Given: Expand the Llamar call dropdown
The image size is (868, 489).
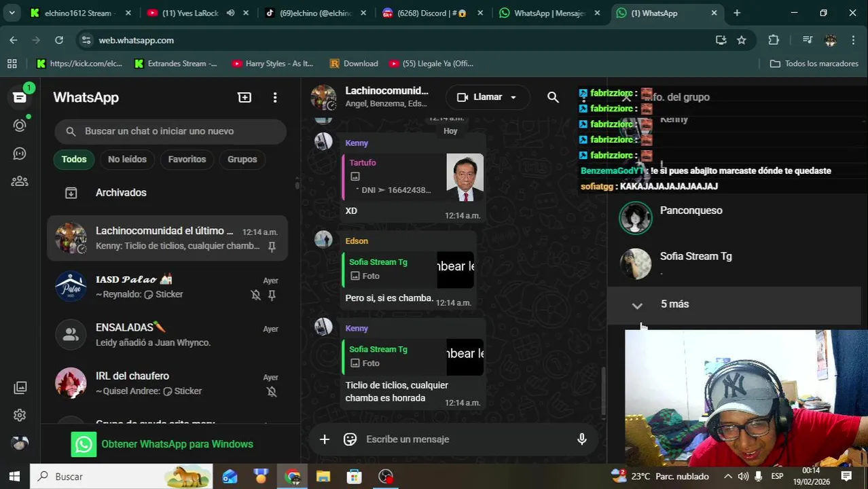Looking at the screenshot, I should pos(513,97).
